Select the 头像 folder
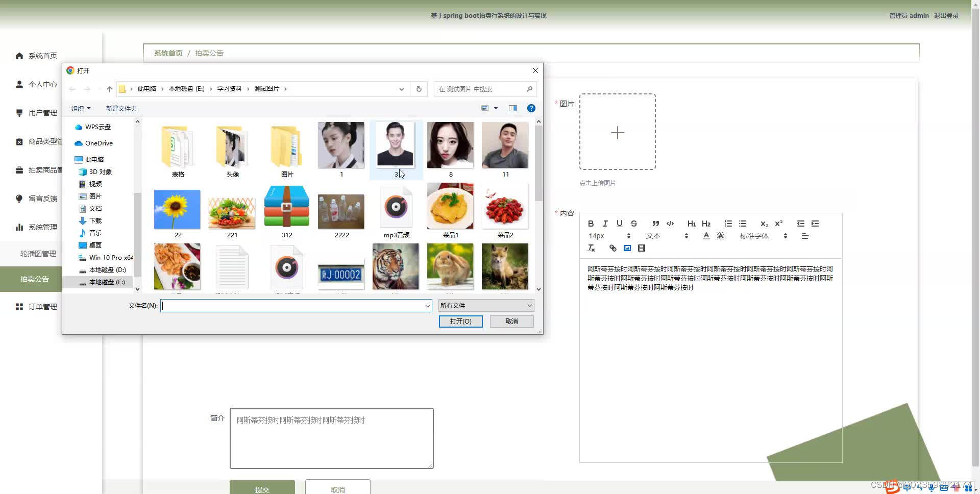This screenshot has width=980, height=494. click(232, 151)
